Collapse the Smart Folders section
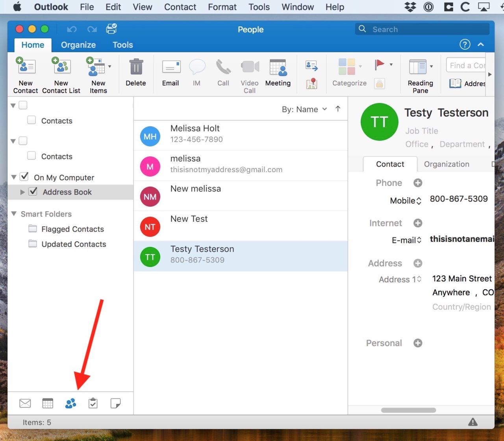 click(x=14, y=214)
